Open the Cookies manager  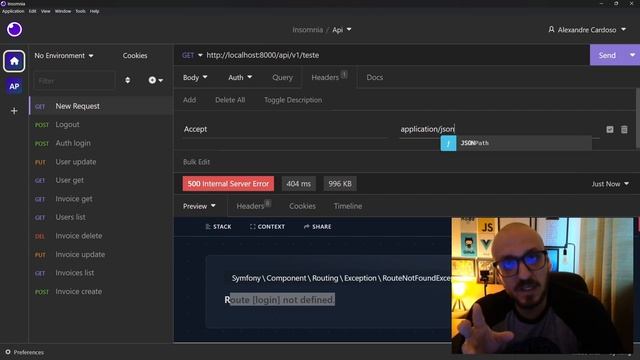135,56
